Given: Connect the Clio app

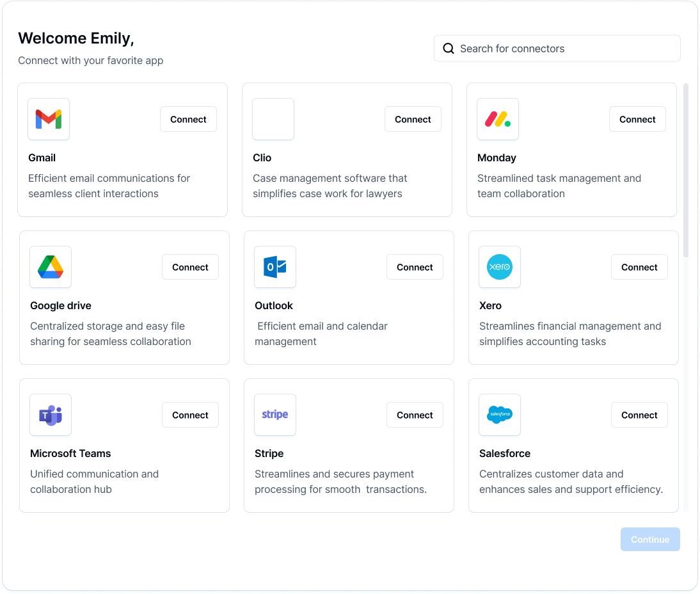Looking at the screenshot, I should (413, 119).
